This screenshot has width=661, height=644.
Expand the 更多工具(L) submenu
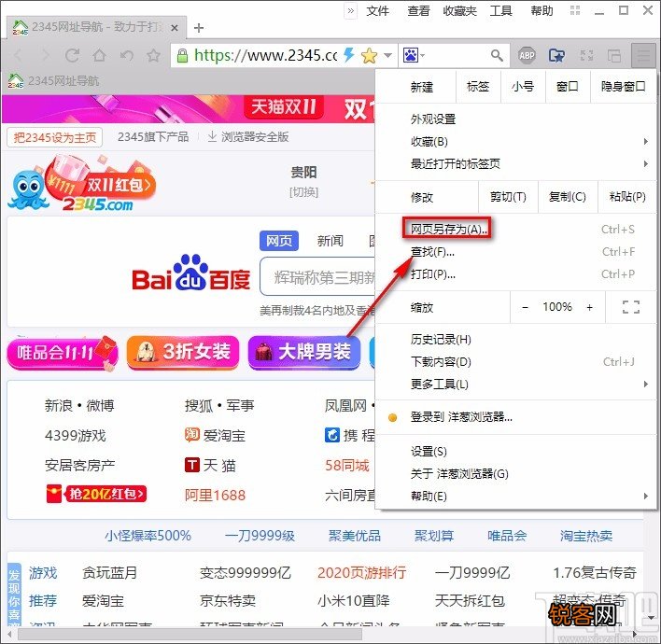point(515,385)
